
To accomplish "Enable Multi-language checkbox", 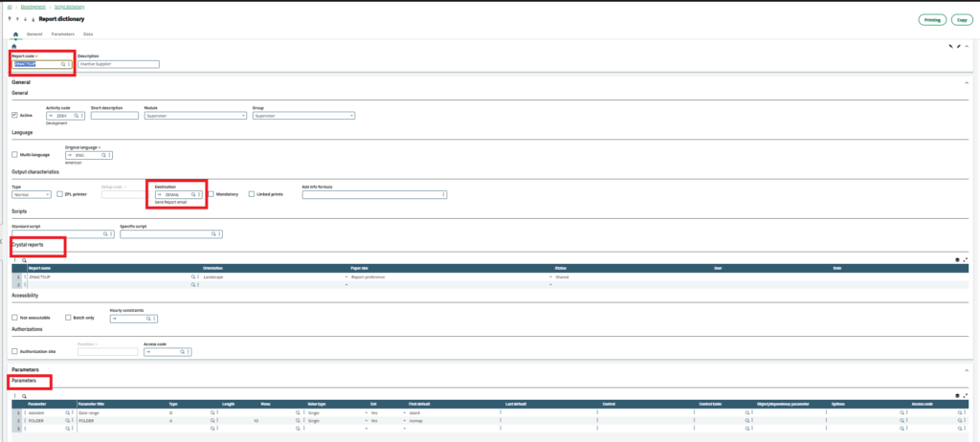I will [15, 154].
